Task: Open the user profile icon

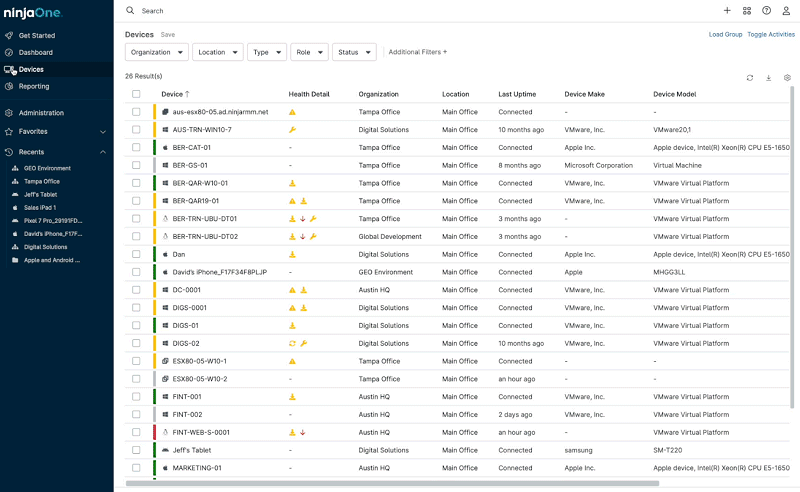Action: (786, 10)
